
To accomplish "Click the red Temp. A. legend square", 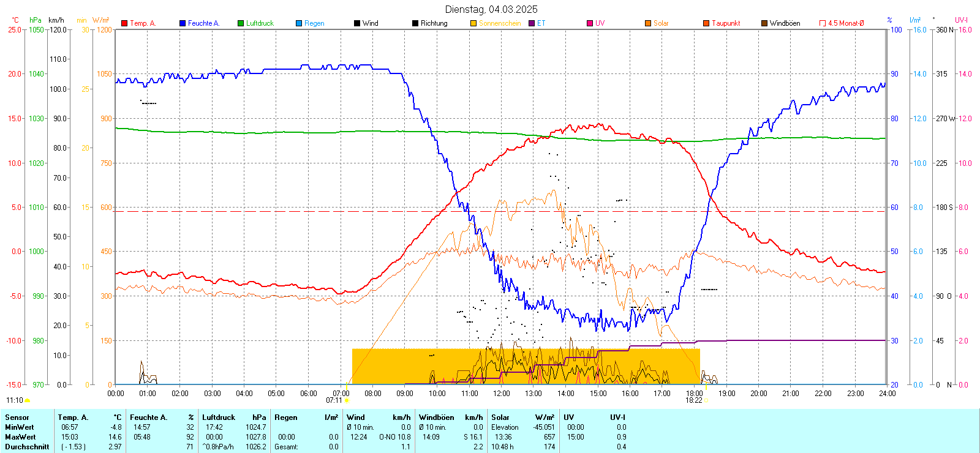I will [124, 23].
